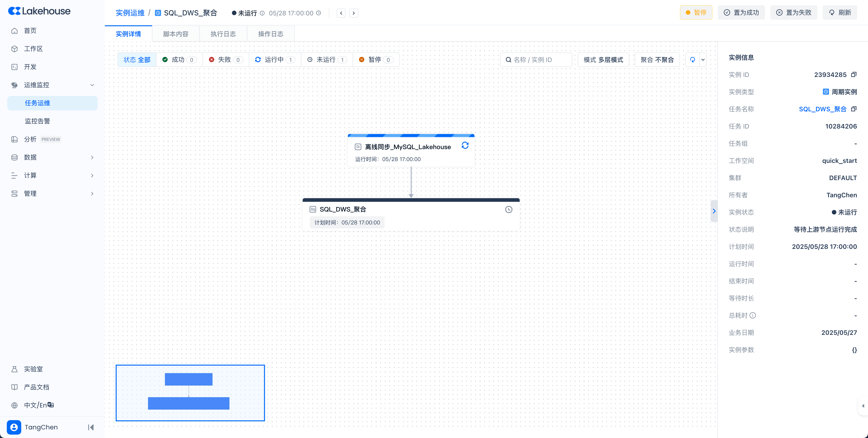Image resolution: width=868 pixels, height=438 pixels.
Task: Copy the task name SQL_DWS_聚合
Action: coord(854,109)
